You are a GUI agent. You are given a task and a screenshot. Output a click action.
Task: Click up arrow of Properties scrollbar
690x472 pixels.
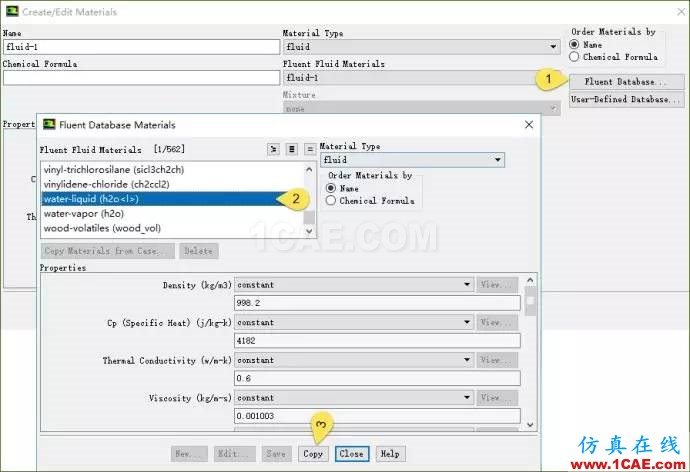[530, 280]
